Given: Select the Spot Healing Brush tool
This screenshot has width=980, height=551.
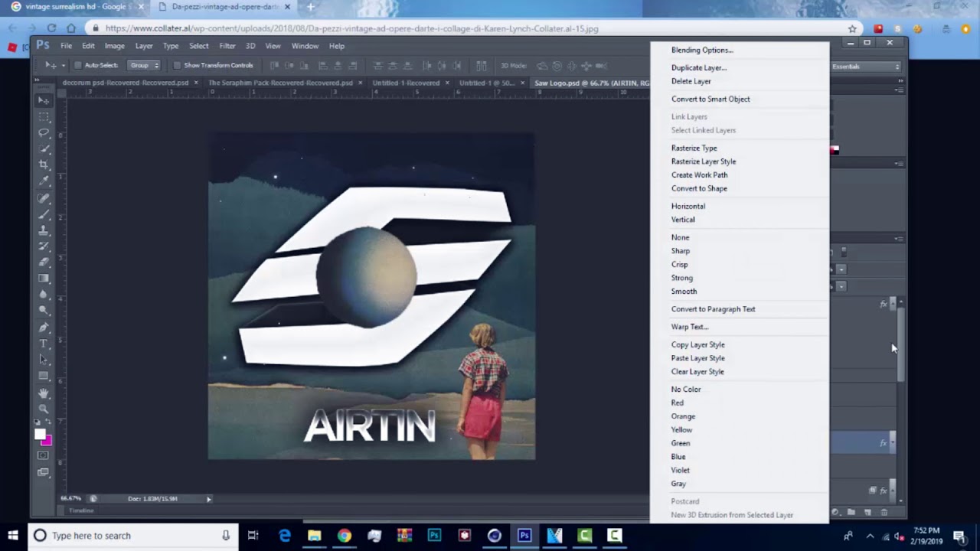Looking at the screenshot, I should tap(44, 197).
